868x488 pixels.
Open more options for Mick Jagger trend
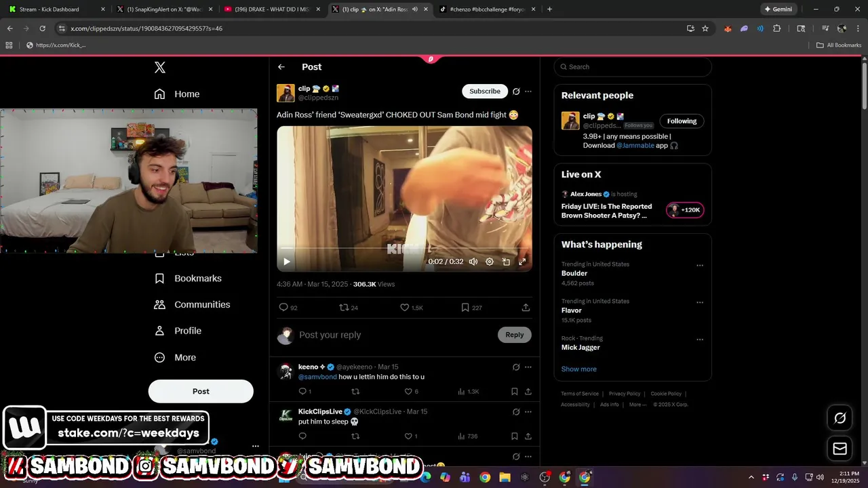(x=700, y=340)
